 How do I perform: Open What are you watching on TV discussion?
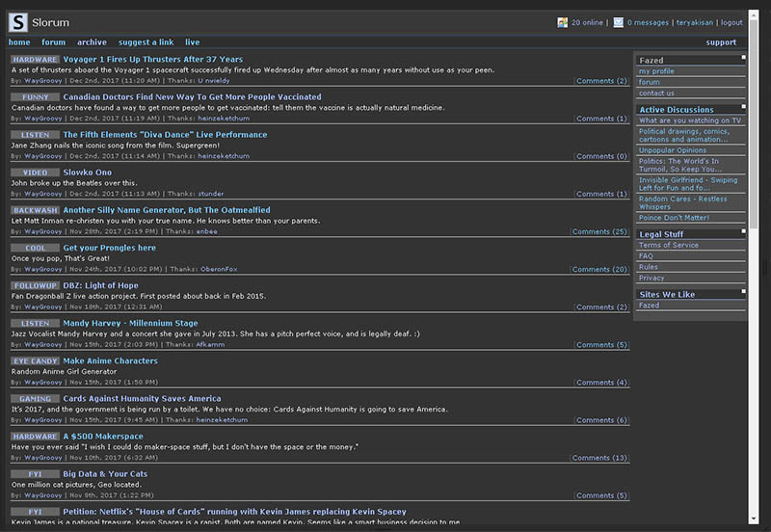690,120
